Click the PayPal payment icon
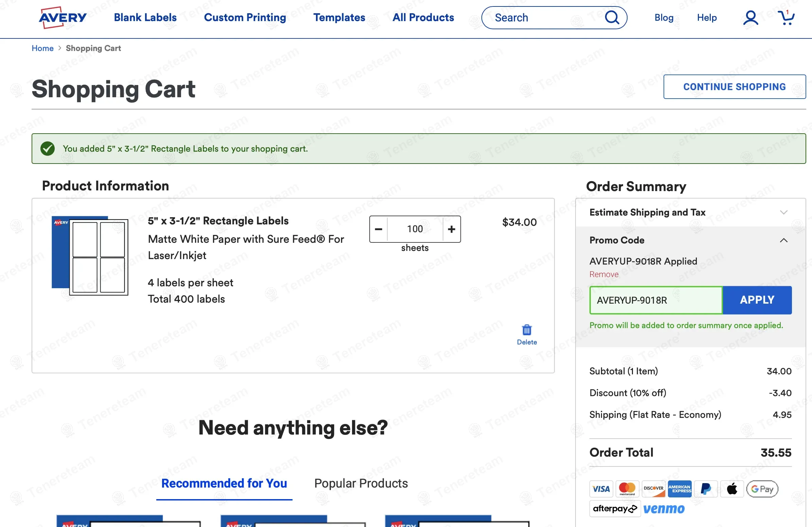The image size is (812, 527). [x=706, y=489]
